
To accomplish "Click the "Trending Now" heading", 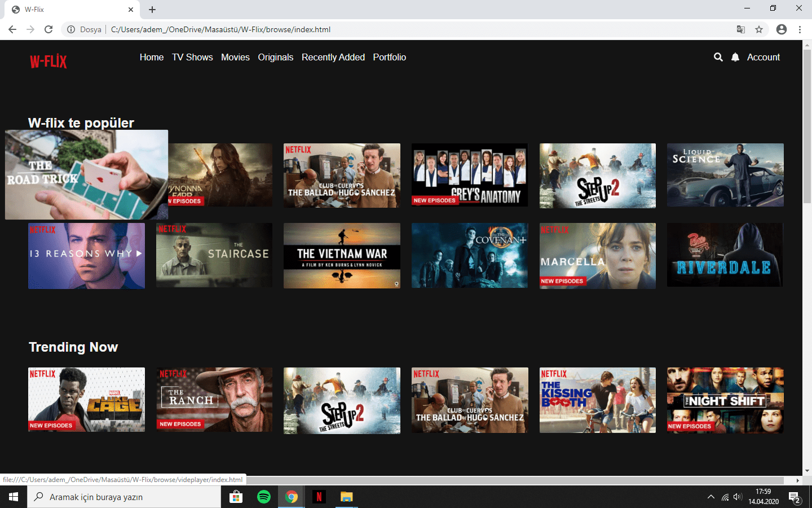I will click(x=73, y=347).
